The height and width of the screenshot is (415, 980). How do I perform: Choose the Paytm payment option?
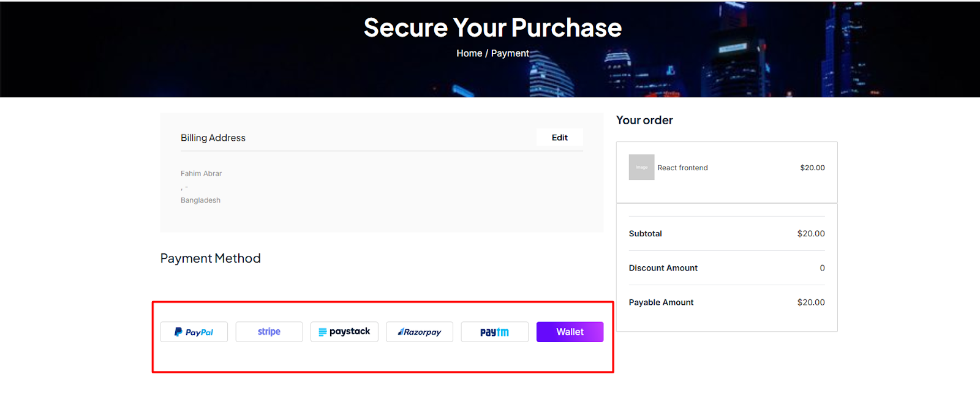pyautogui.click(x=494, y=332)
